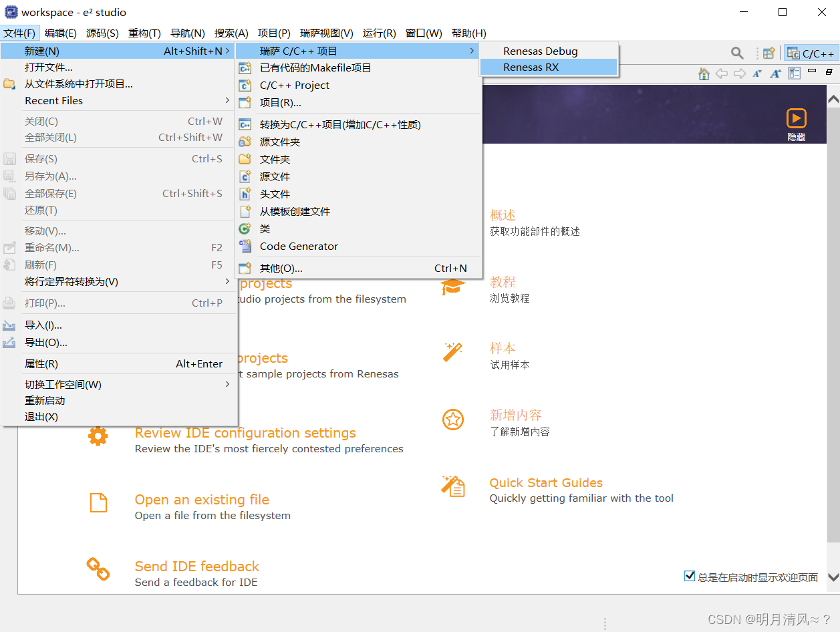Open the 帮助(H) menu
The image size is (840, 632).
[469, 33]
